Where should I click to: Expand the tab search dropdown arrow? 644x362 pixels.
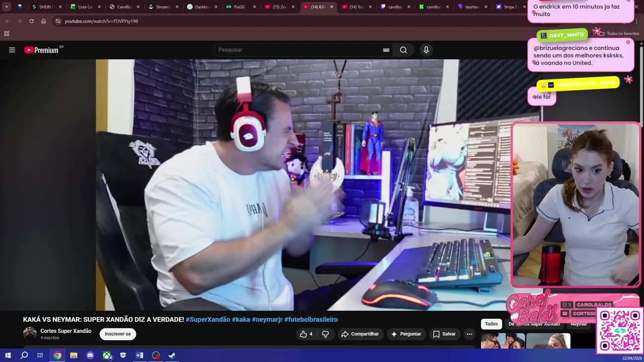[7, 7]
